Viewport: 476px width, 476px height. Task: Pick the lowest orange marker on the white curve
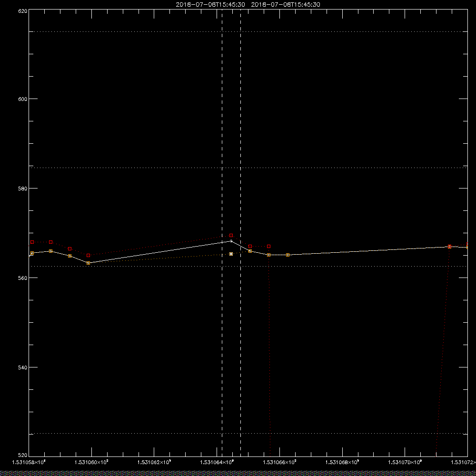[89, 263]
